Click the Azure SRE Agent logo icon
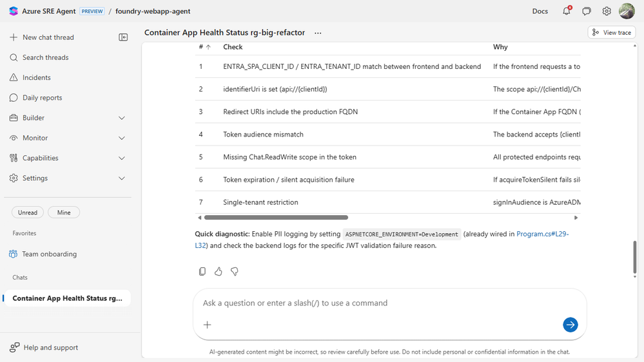The width and height of the screenshot is (644, 362). 14,11
